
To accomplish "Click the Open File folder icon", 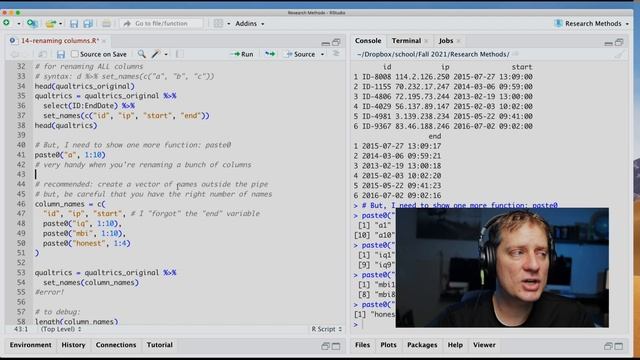I will (51, 24).
